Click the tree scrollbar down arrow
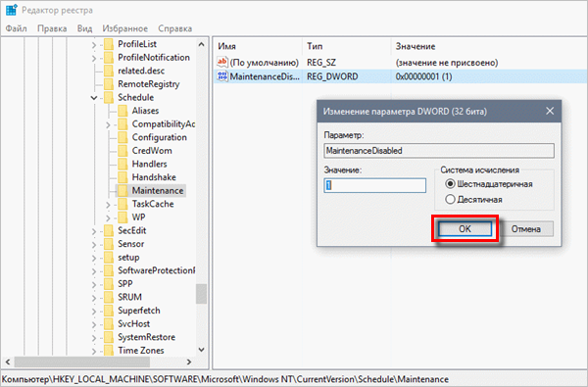This screenshot has width=588, height=387. [x=201, y=350]
